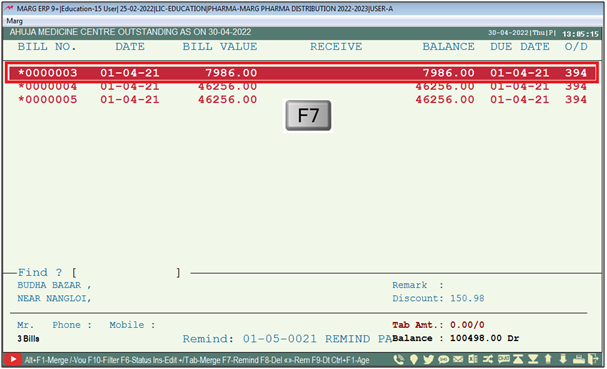Screen dimensions: 607x369
Task: Open the Excel export icon
Action: coord(473,359)
